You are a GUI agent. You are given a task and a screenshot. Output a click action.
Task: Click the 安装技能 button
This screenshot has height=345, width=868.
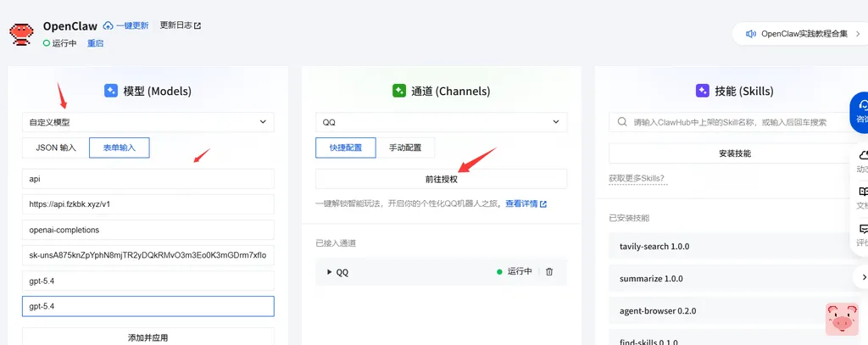point(735,153)
